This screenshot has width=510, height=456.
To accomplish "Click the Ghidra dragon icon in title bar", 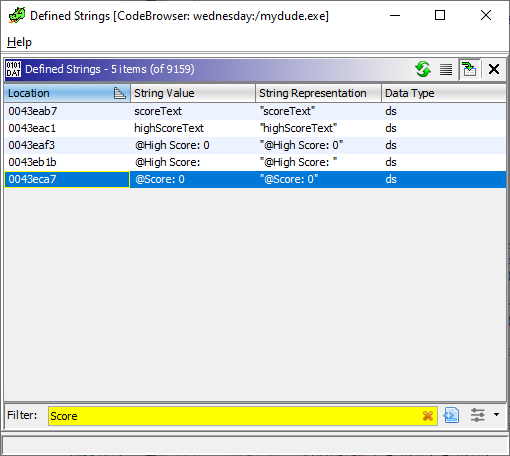I will pos(17,16).
